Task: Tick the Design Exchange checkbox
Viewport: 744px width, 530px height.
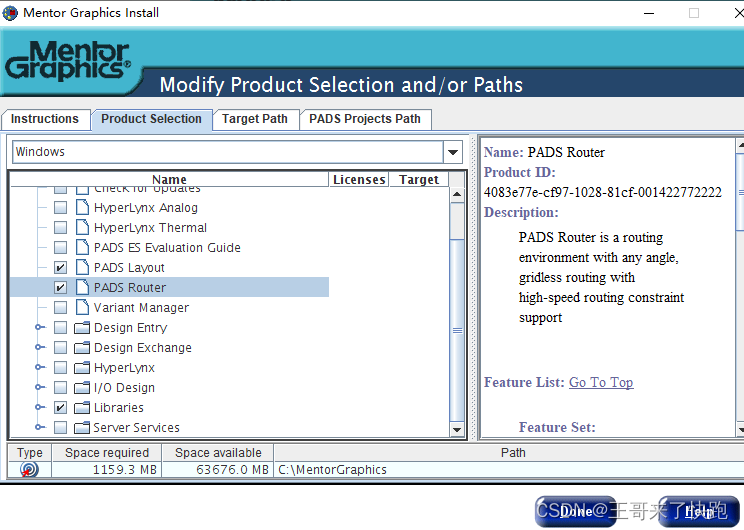Action: (x=60, y=347)
